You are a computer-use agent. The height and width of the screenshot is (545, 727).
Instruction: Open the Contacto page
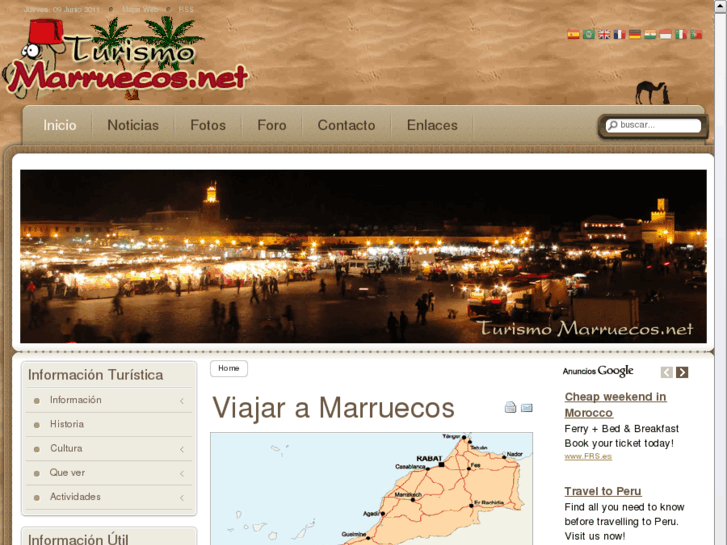point(346,125)
